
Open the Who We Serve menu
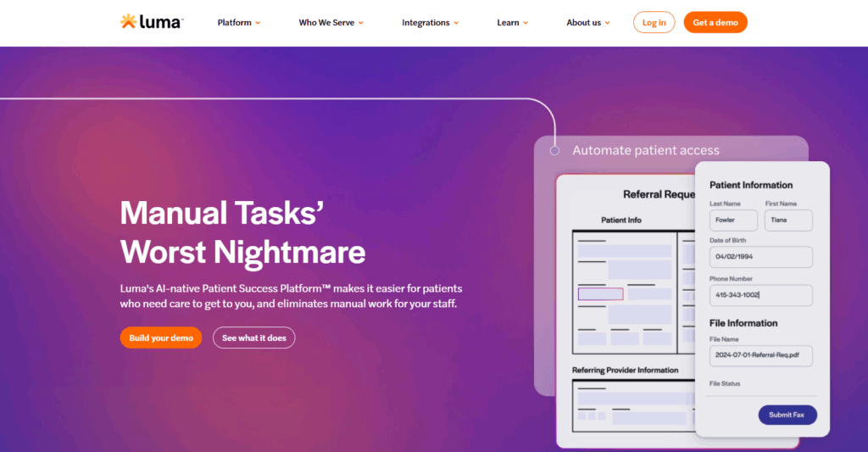331,23
